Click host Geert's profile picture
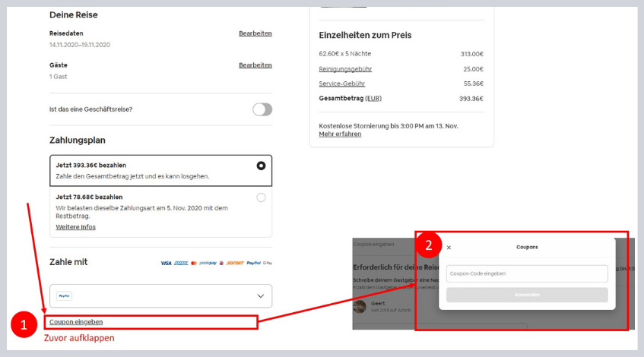The image size is (644, 357). point(360,307)
